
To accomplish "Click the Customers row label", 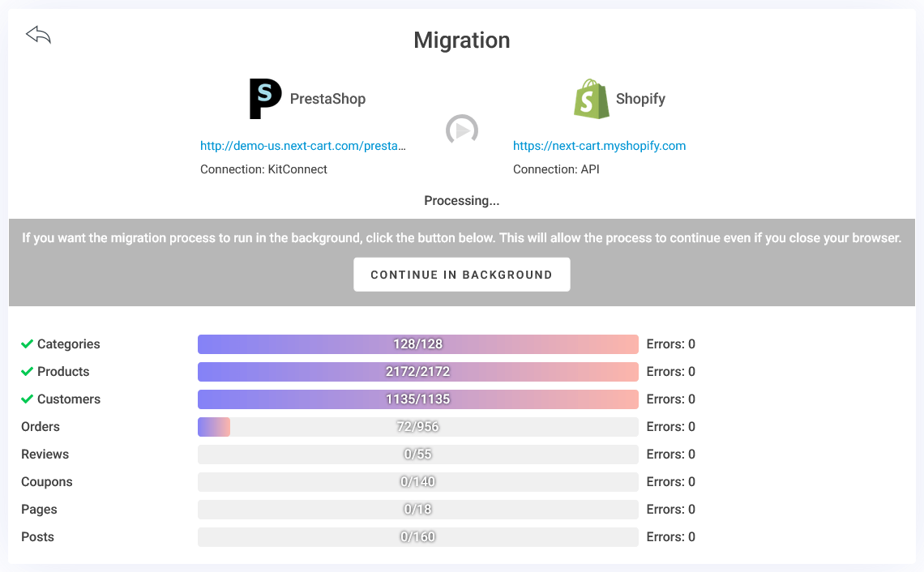I will (69, 399).
